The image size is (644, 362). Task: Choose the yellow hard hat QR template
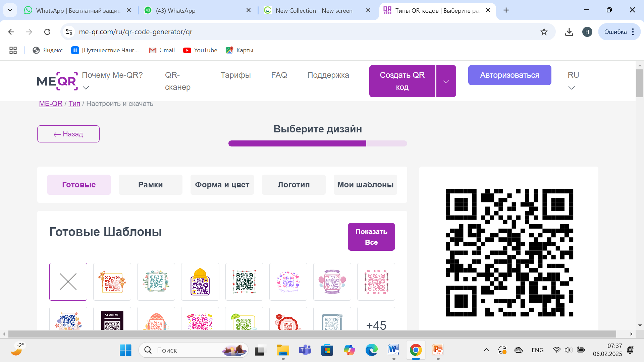coord(200,282)
